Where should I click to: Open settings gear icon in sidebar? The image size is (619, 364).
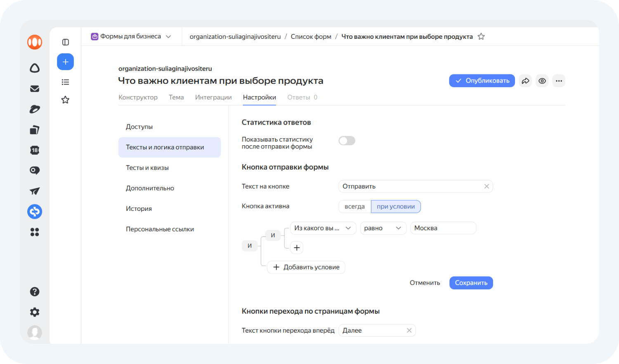point(35,312)
